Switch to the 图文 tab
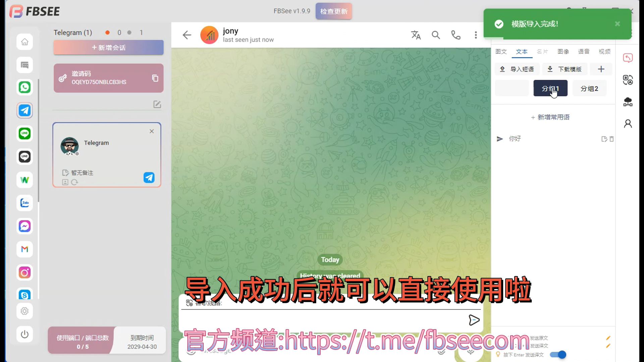 pos(501,52)
